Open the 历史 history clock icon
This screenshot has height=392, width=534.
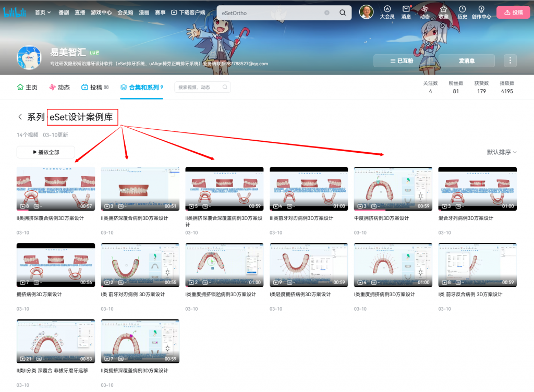(462, 9)
